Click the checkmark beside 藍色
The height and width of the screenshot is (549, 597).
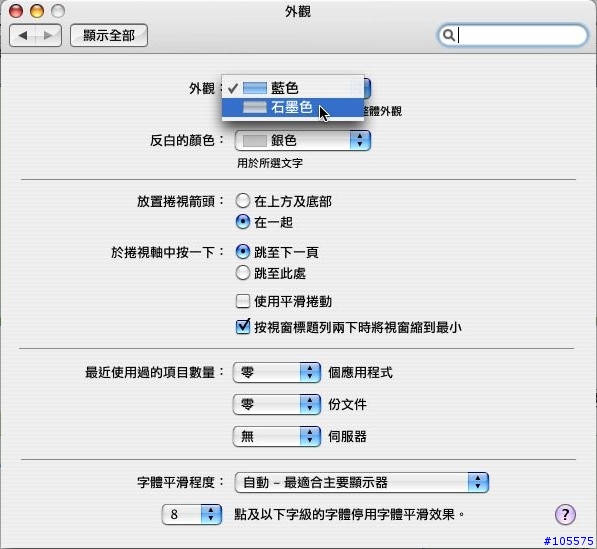tap(233, 89)
